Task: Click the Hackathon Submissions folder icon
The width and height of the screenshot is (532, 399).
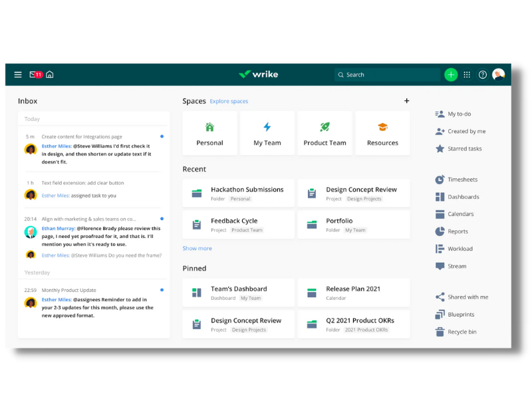Action: pyautogui.click(x=197, y=194)
